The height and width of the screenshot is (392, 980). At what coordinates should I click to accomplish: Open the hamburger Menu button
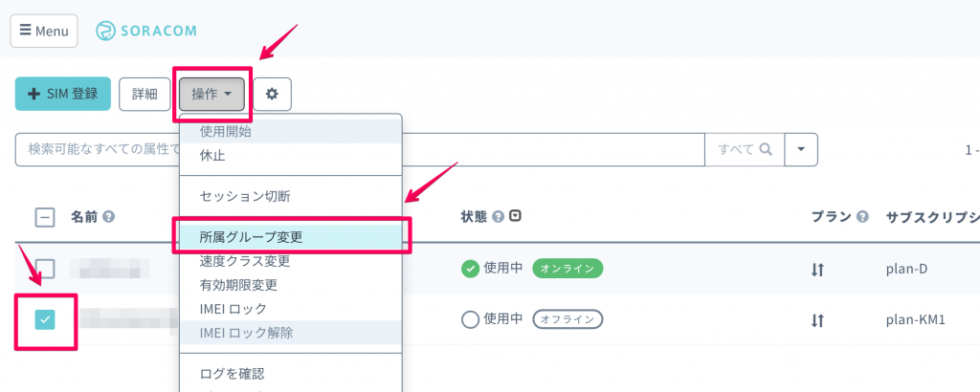[44, 31]
